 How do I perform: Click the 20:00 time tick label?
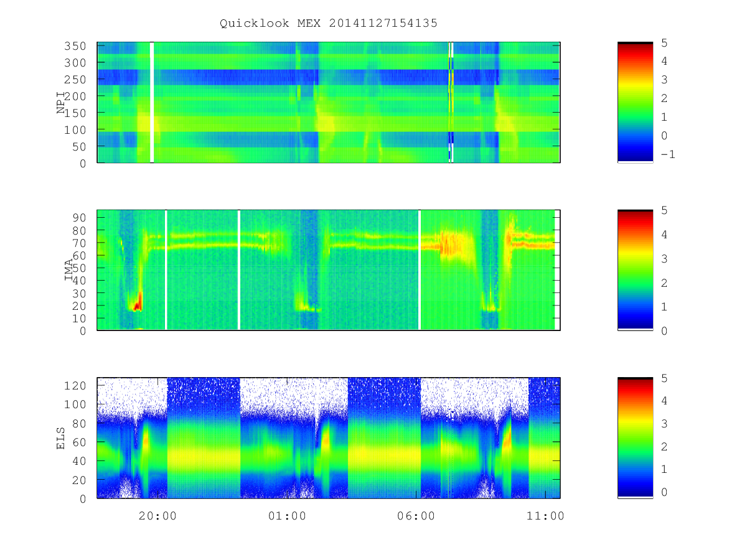pyautogui.click(x=157, y=516)
